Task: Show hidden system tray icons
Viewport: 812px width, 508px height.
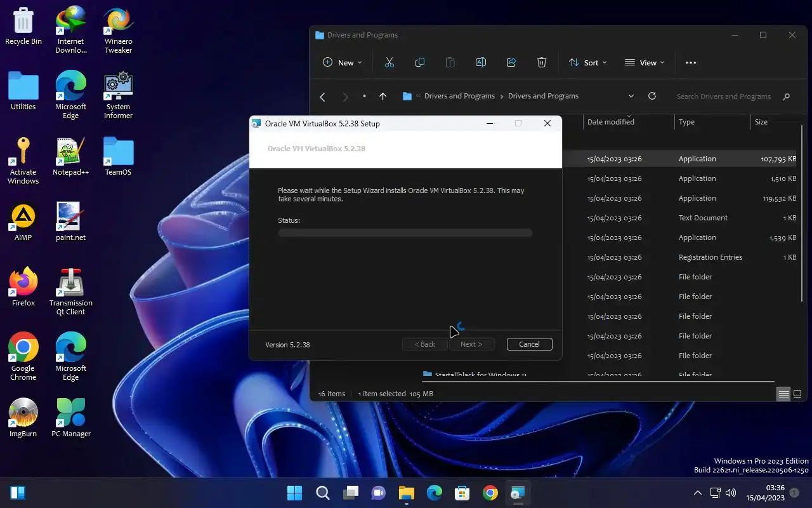Action: pyautogui.click(x=698, y=493)
